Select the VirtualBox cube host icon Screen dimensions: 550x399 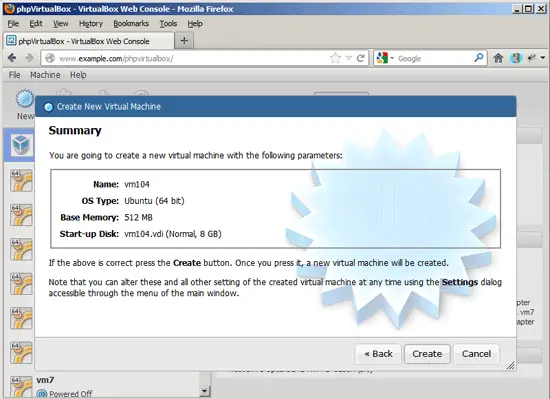[21, 144]
